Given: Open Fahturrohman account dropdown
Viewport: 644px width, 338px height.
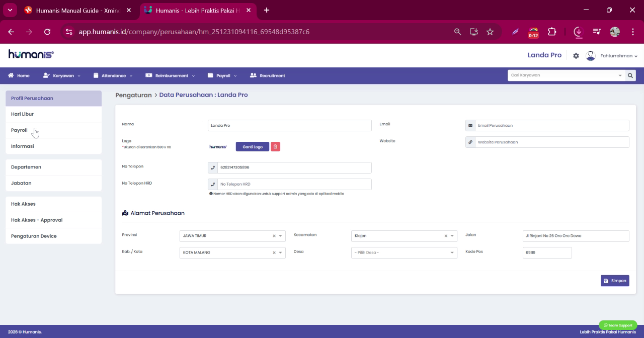Looking at the screenshot, I should click(619, 56).
